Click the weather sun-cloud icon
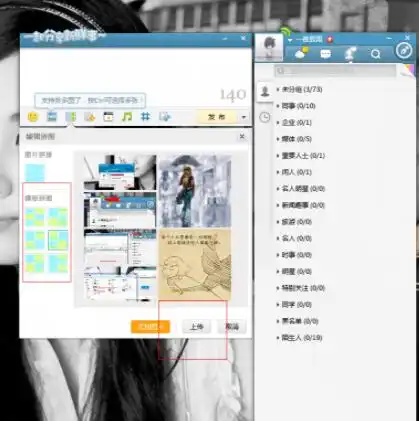 (x=301, y=53)
